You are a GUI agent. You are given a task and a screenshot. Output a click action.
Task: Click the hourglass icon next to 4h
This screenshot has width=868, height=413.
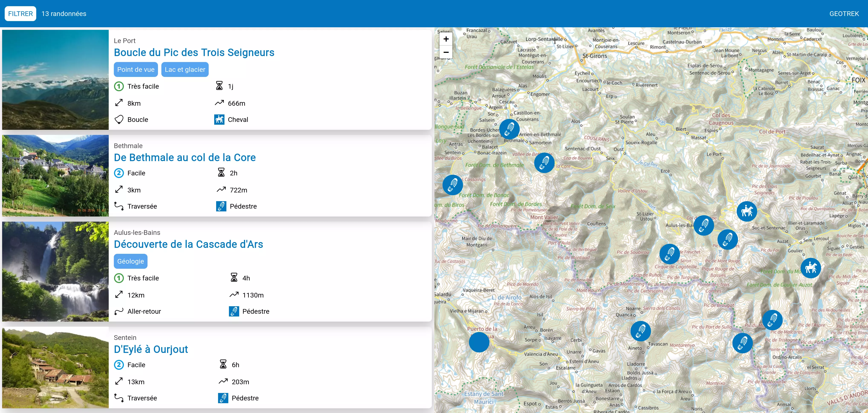tap(234, 278)
